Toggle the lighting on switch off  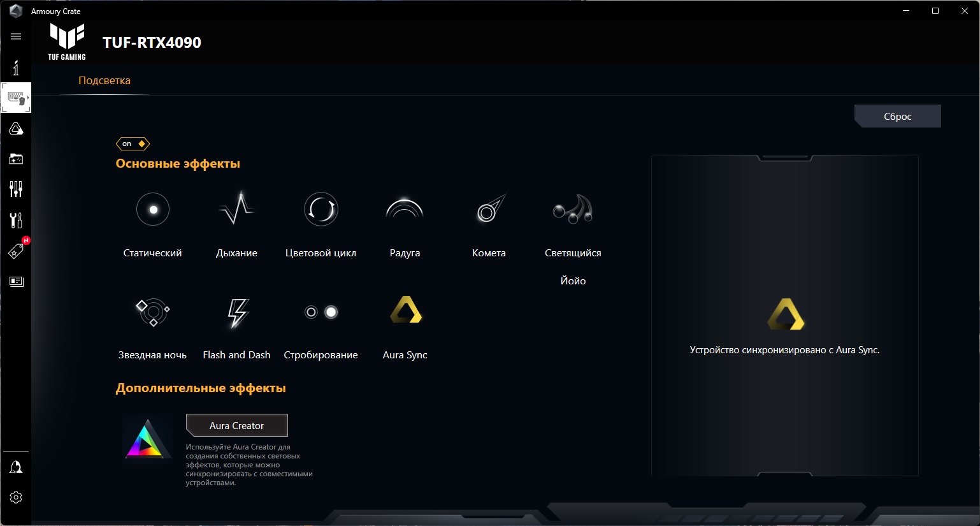click(133, 143)
